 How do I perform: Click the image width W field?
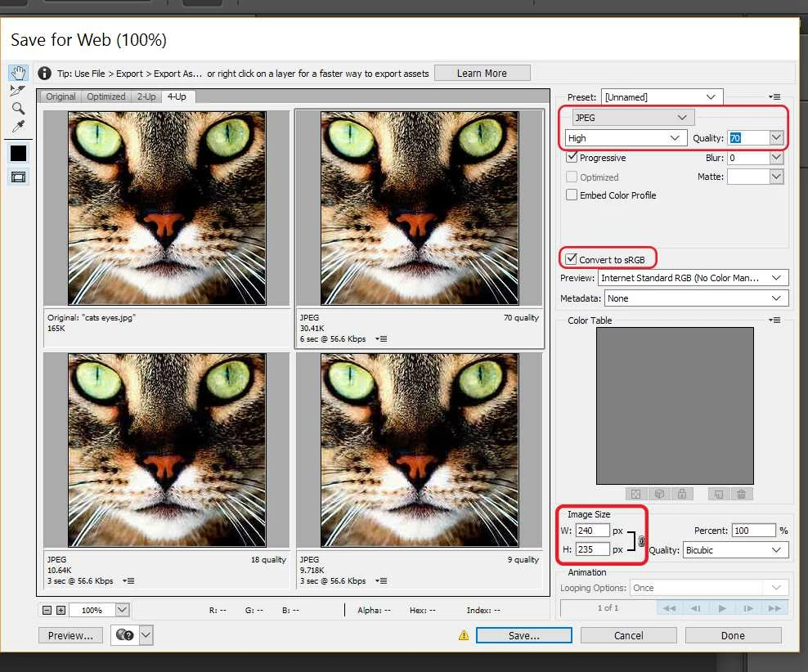click(593, 531)
